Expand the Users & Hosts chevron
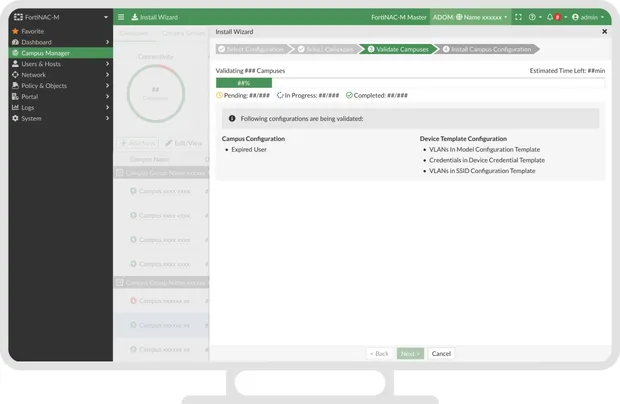Image resolution: width=620 pixels, height=404 pixels. coord(107,64)
